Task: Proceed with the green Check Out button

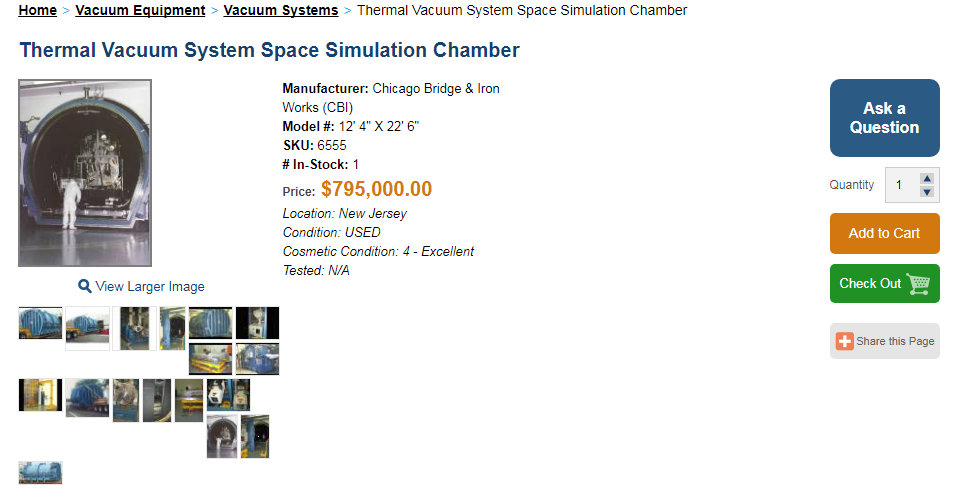Action: click(885, 283)
